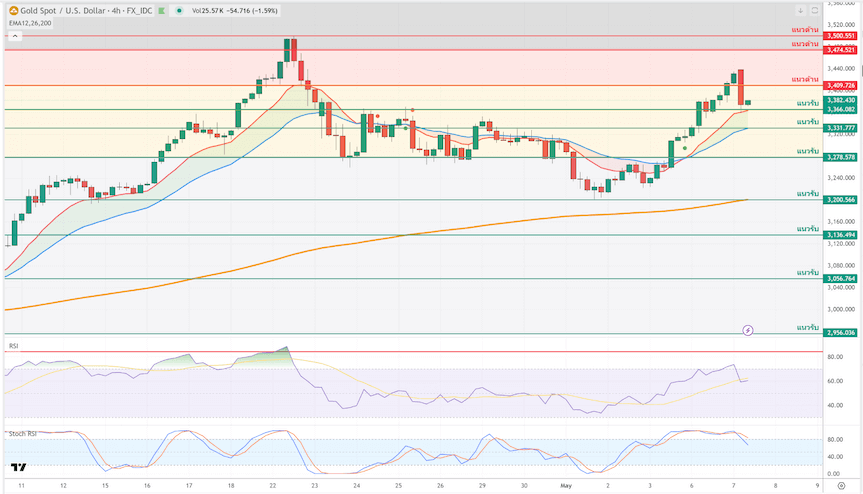
Task: Click the green market status dot indicator
Action: (x=179, y=10)
